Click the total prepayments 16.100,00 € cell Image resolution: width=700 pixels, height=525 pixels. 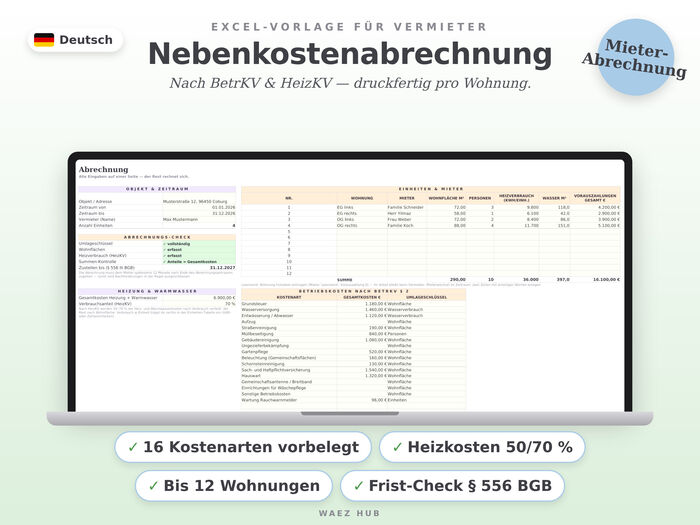click(x=596, y=279)
